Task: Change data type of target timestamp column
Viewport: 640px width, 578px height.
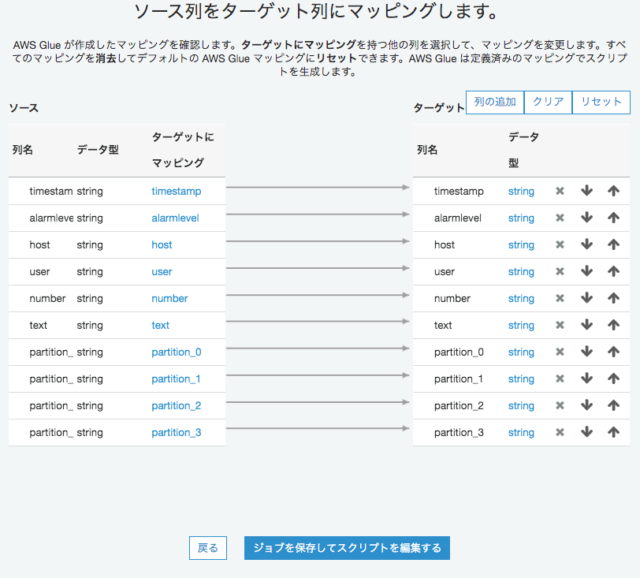Action: 521,191
